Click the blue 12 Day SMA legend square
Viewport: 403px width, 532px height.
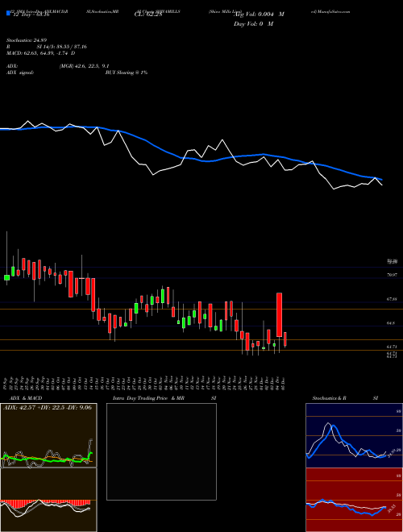pyautogui.click(x=9, y=14)
